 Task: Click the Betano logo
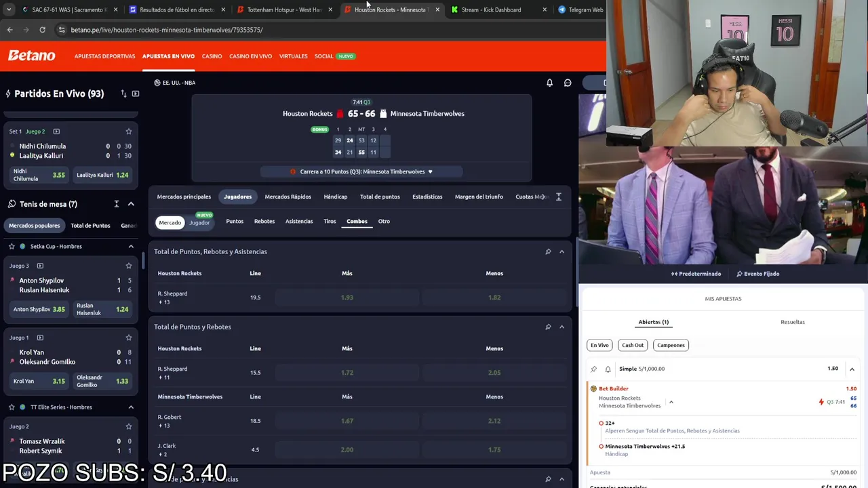(32, 56)
